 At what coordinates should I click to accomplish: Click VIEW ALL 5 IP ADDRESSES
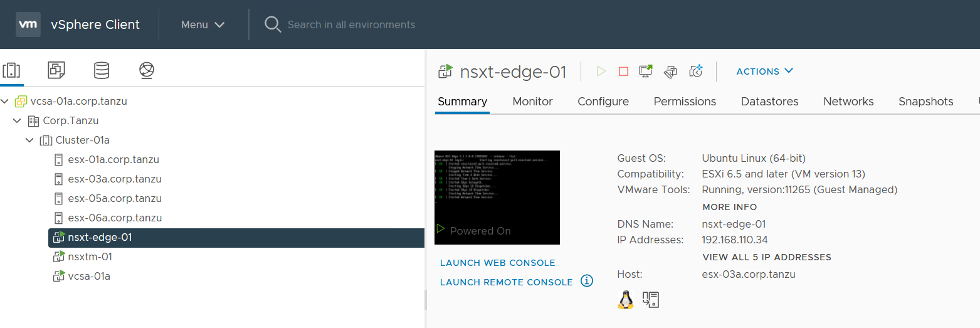767,257
